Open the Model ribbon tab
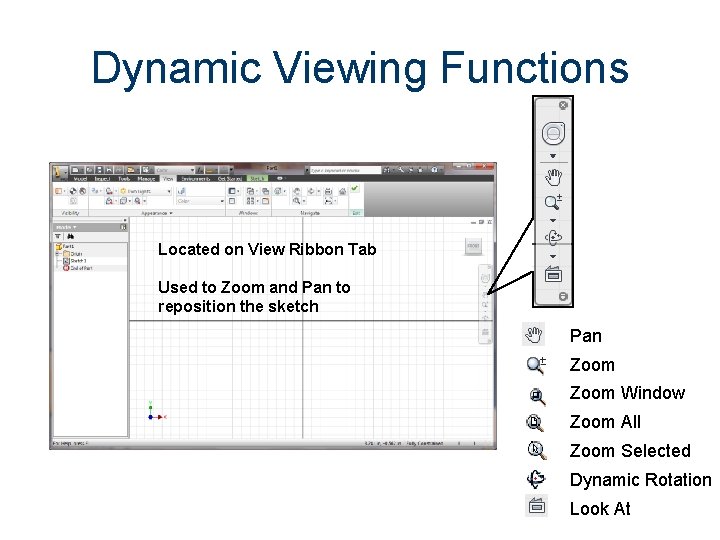Screen dimensions: 720x540 (80, 179)
